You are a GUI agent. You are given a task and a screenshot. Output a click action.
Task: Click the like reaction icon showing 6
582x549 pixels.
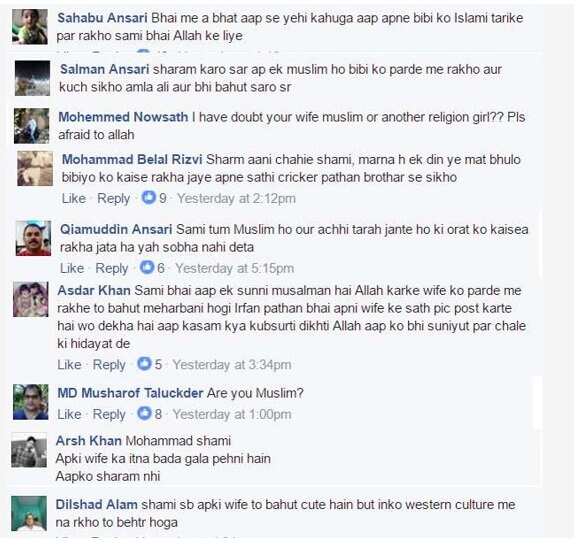(147, 267)
